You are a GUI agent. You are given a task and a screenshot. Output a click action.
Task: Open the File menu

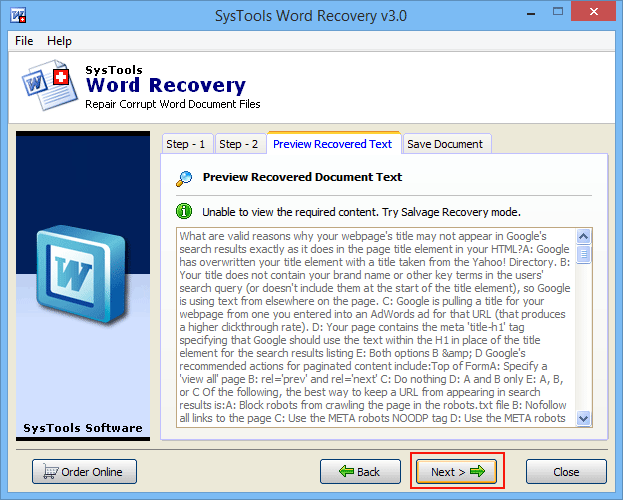24,41
